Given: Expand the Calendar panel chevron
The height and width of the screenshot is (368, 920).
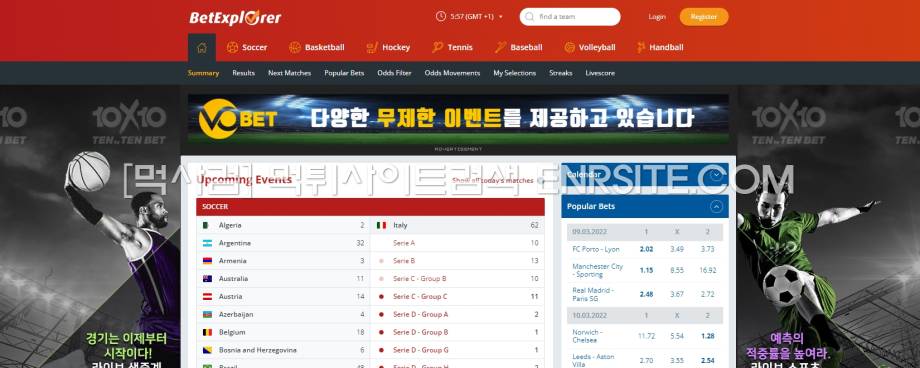Looking at the screenshot, I should click(715, 175).
